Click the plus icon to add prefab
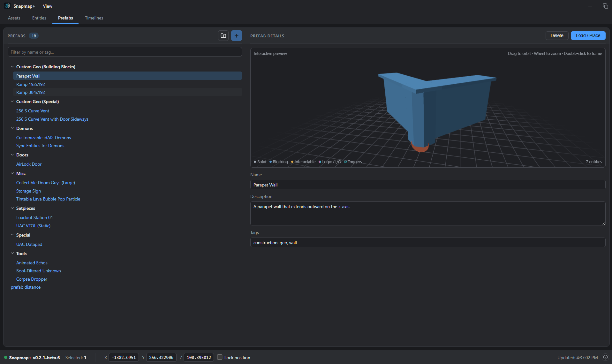612x364 pixels. tap(236, 36)
